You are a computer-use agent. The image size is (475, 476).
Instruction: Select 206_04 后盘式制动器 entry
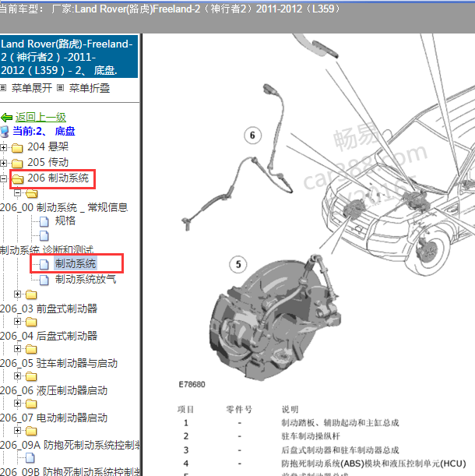pyautogui.click(x=48, y=336)
